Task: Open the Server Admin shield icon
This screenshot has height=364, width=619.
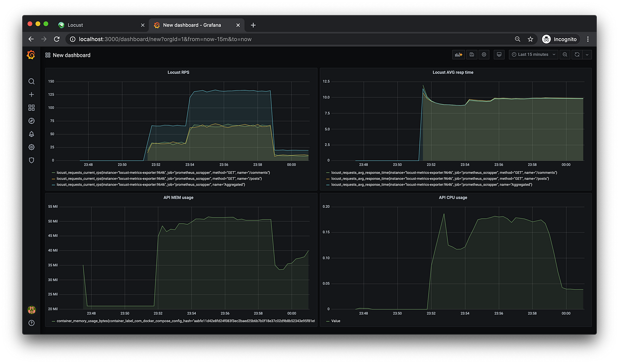Action: [x=31, y=160]
